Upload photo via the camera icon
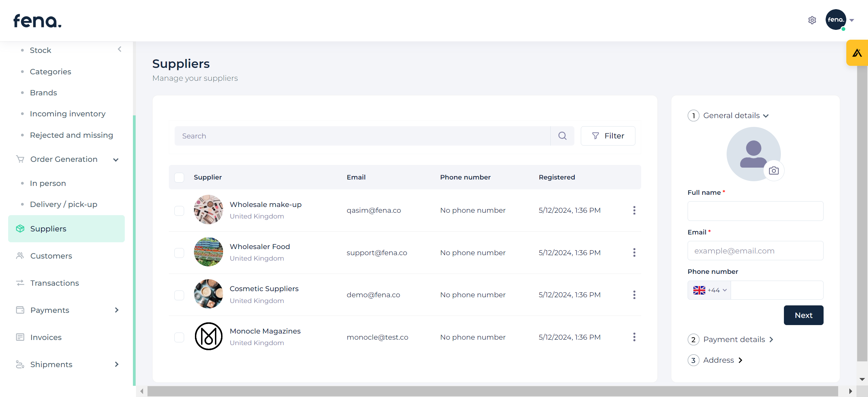 coord(773,170)
